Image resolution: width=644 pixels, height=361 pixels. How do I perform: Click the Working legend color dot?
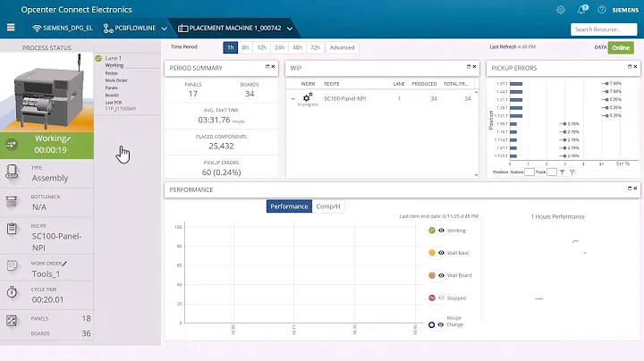click(x=432, y=231)
